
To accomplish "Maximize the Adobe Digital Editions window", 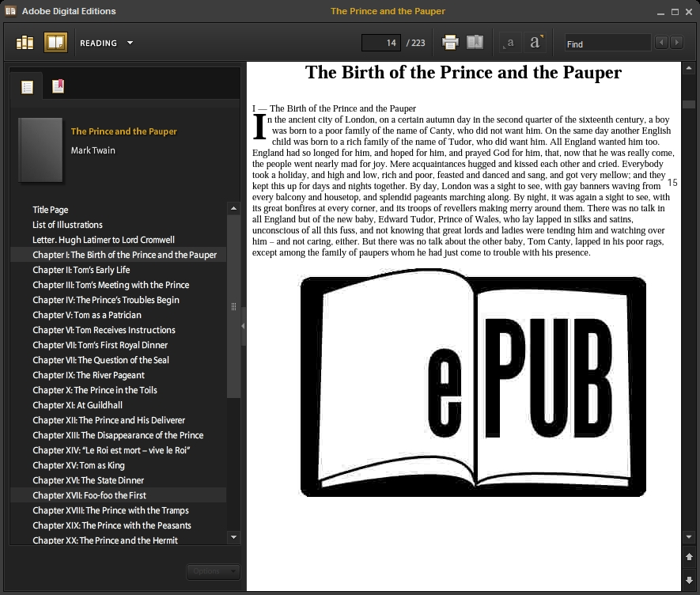I will 675,12.
